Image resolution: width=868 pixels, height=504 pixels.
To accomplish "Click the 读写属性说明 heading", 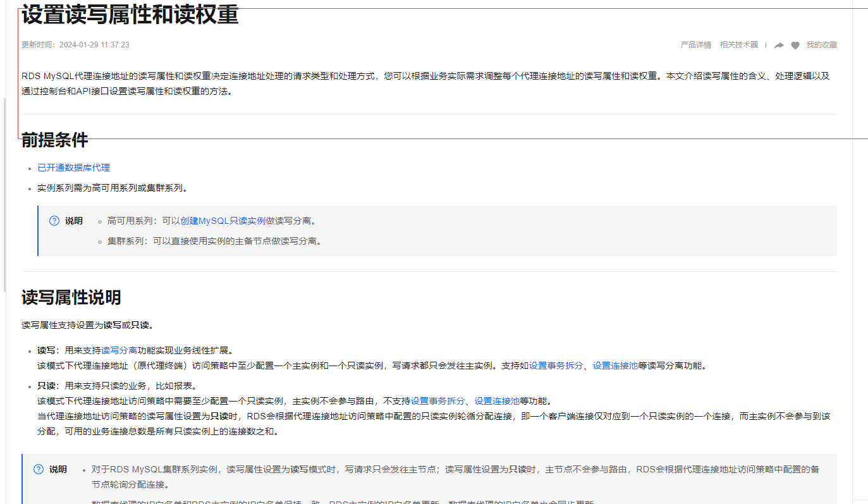I will [x=71, y=297].
